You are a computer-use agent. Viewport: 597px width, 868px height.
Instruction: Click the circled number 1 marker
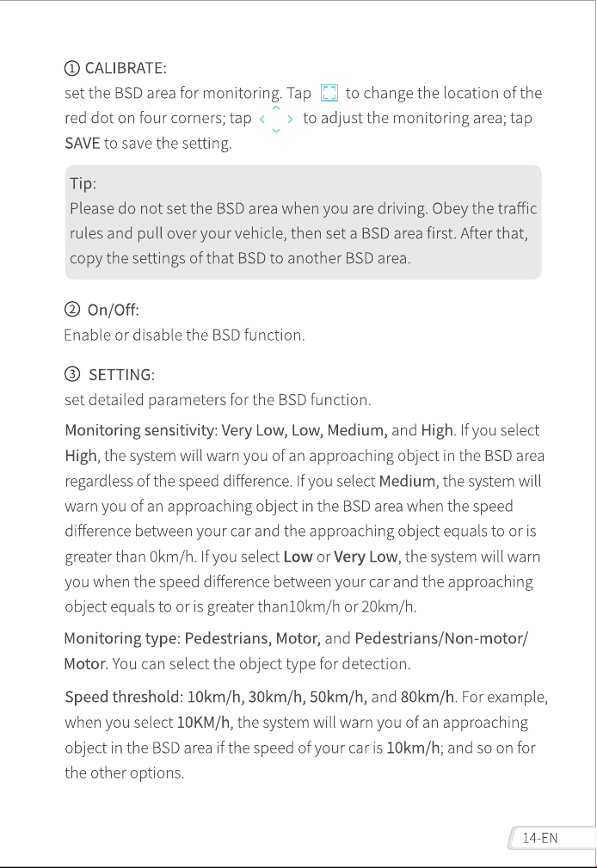(x=72, y=69)
